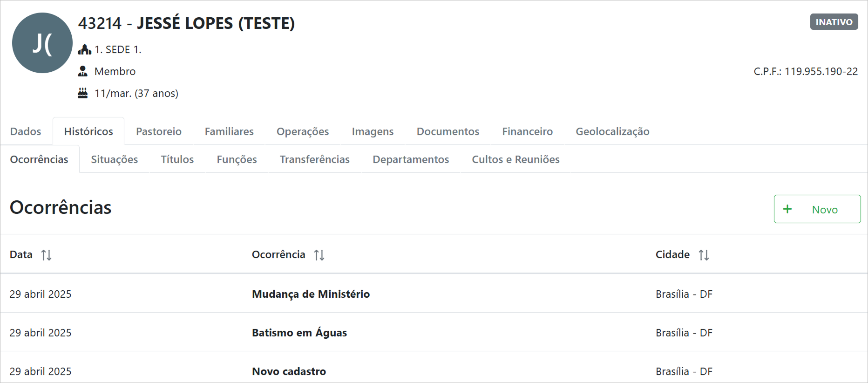The width and height of the screenshot is (868, 383).
Task: Select the Transferências sub-tab
Action: pyautogui.click(x=315, y=159)
